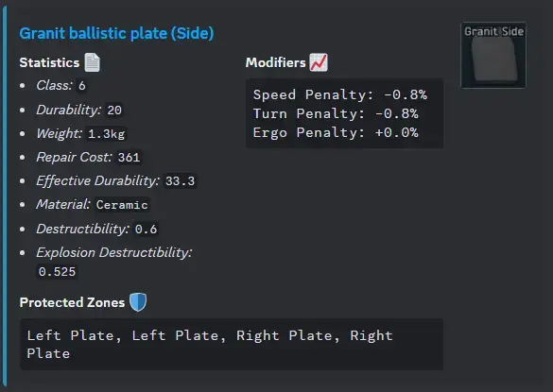553x392 pixels.
Task: Click the chart icon beside Modifiers
Action: [x=319, y=62]
